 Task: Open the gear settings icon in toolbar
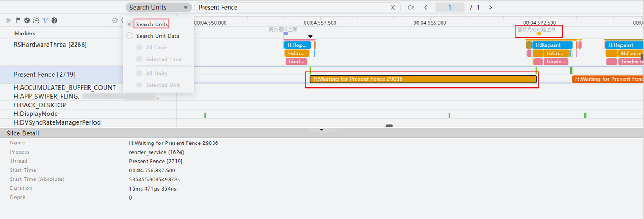pos(54,20)
